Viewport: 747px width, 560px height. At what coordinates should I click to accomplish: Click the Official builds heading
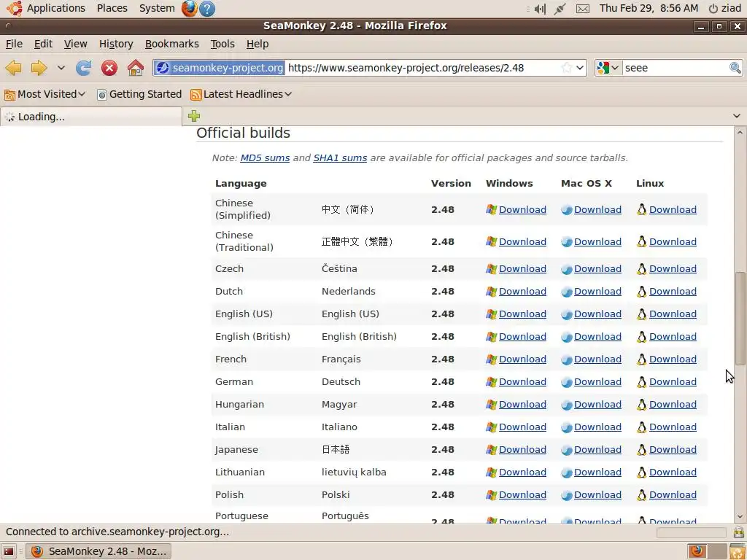(x=244, y=133)
